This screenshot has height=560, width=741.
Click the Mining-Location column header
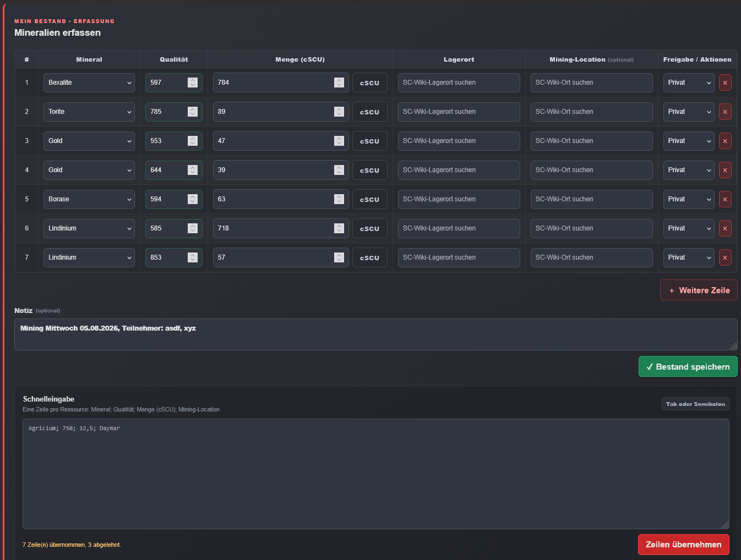[x=592, y=59]
